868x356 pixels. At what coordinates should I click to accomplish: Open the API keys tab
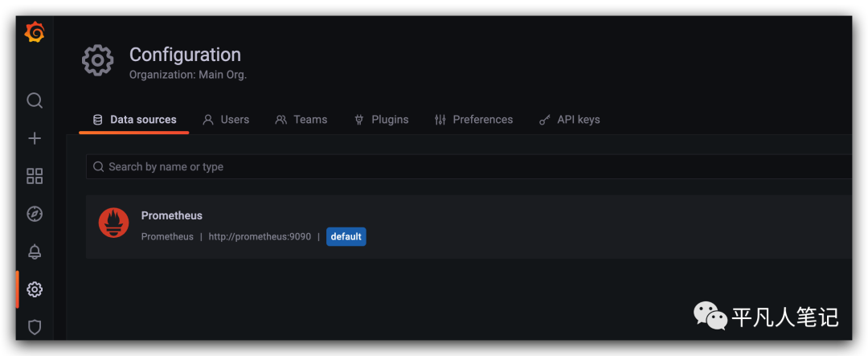(x=569, y=120)
